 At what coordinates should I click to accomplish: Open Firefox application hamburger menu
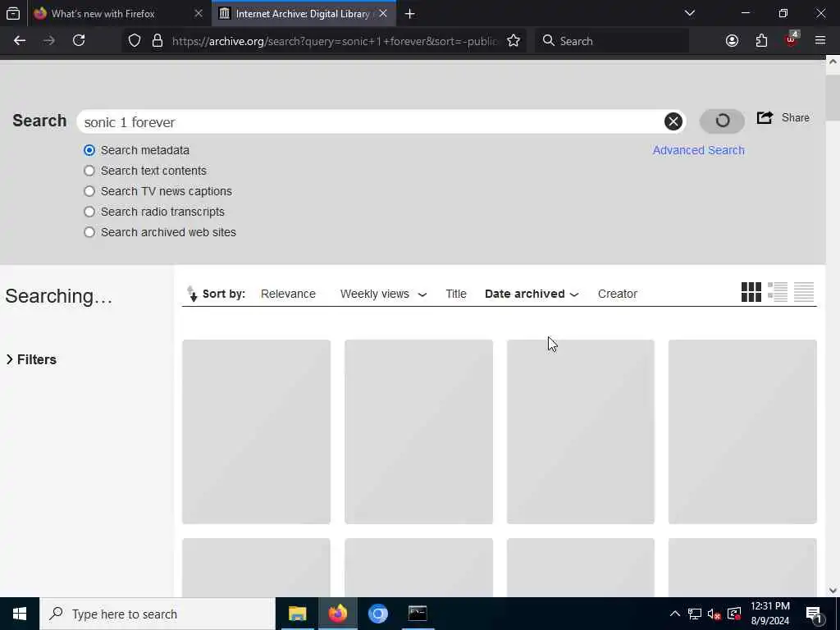pyautogui.click(x=820, y=41)
